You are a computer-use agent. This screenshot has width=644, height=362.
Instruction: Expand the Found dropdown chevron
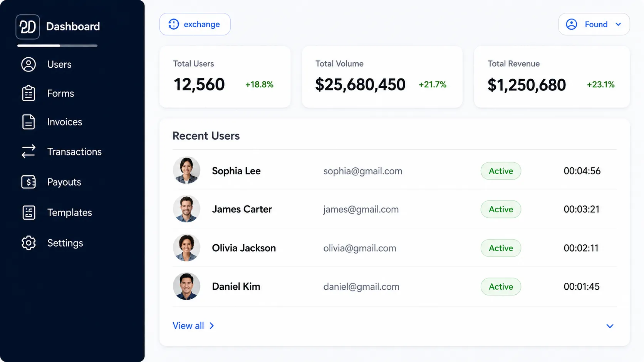click(618, 24)
